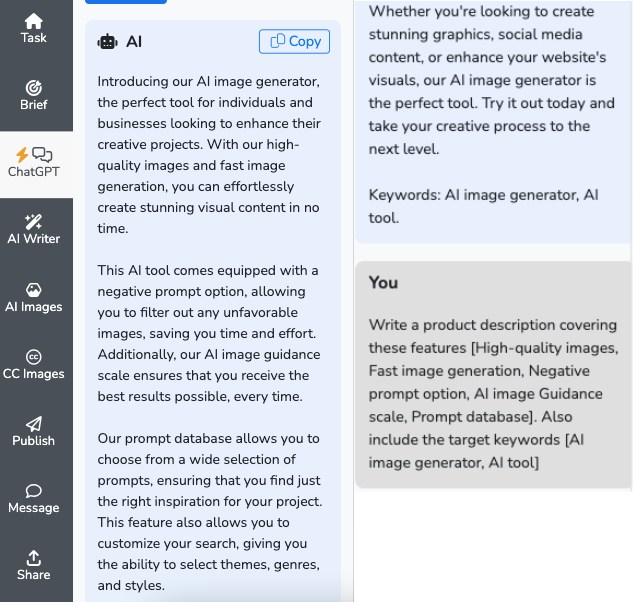The width and height of the screenshot is (633, 602).
Task: Select the Task label in sidebar
Action: (x=34, y=38)
